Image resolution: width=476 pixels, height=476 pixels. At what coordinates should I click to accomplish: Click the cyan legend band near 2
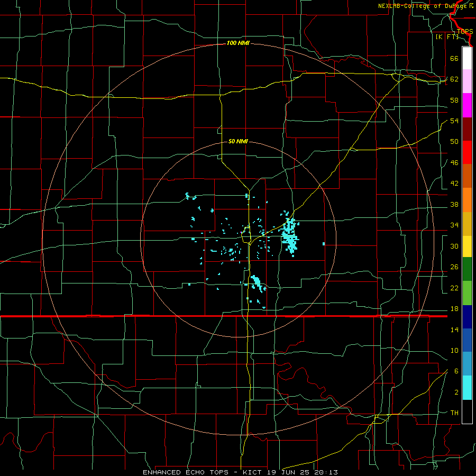[467, 388]
